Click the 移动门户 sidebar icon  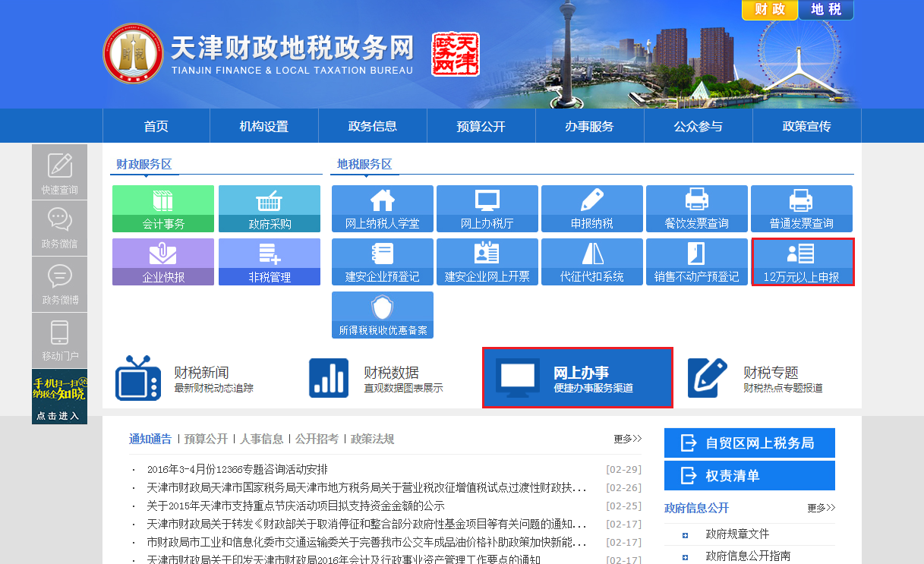tap(59, 341)
